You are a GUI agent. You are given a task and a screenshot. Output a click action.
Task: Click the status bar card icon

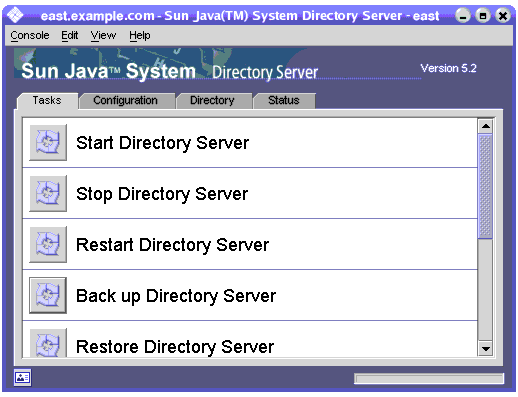click(x=23, y=378)
